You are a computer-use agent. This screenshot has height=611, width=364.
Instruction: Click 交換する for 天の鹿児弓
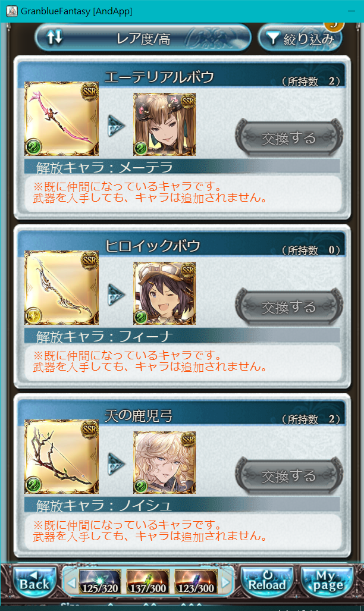pyautogui.click(x=289, y=476)
